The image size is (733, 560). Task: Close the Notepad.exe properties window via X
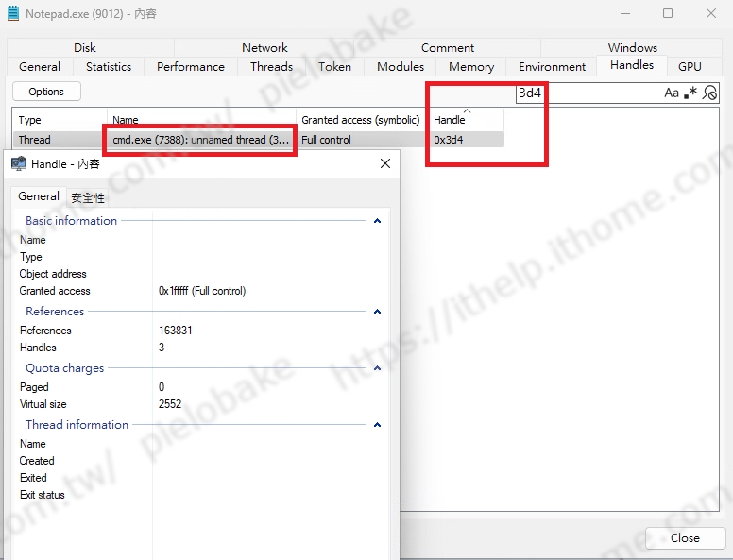point(711,13)
